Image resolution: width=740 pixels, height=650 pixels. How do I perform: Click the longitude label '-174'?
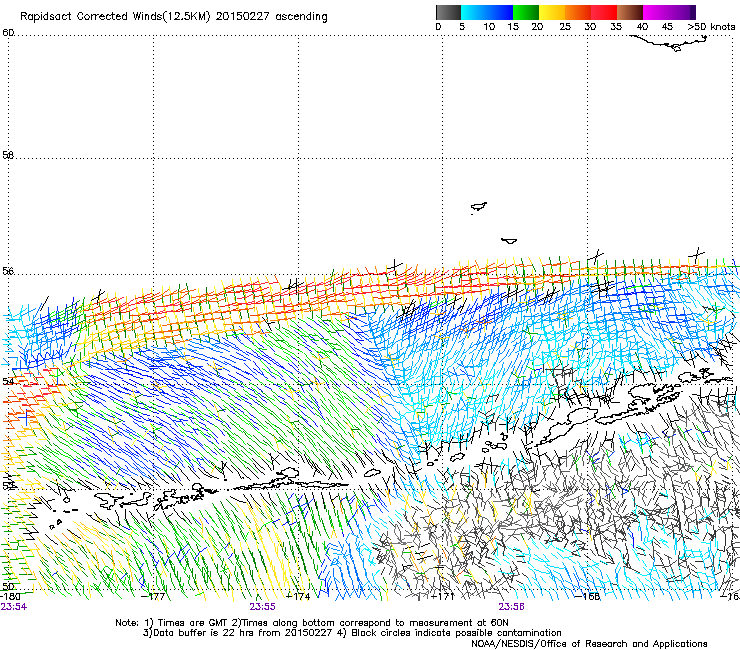(x=299, y=597)
